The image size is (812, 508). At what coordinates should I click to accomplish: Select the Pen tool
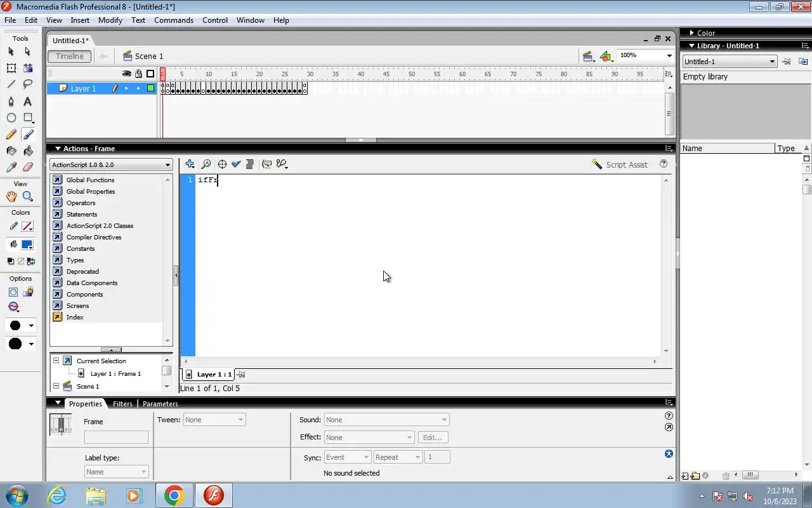(11, 102)
